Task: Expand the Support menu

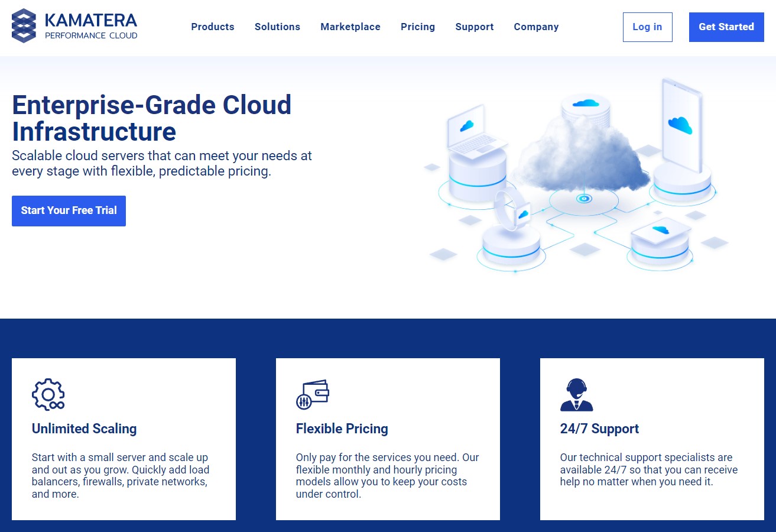Action: click(x=475, y=27)
